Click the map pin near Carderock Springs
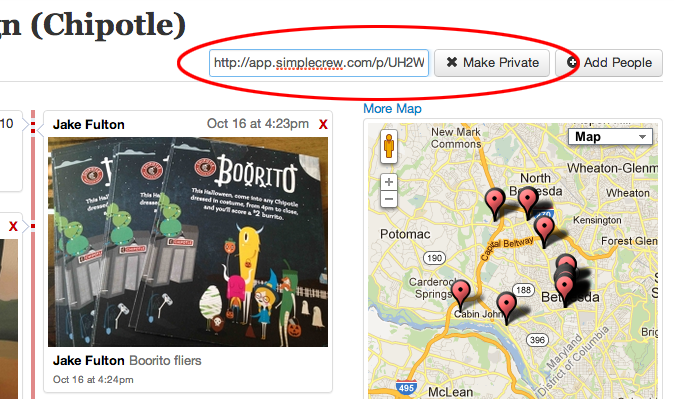Screen dimensions: 674x399 461,295
